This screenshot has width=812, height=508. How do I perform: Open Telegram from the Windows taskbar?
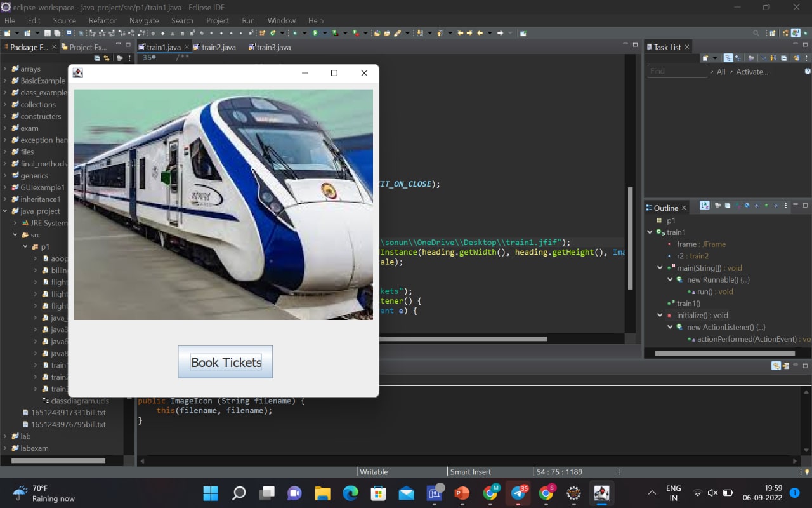(x=520, y=493)
